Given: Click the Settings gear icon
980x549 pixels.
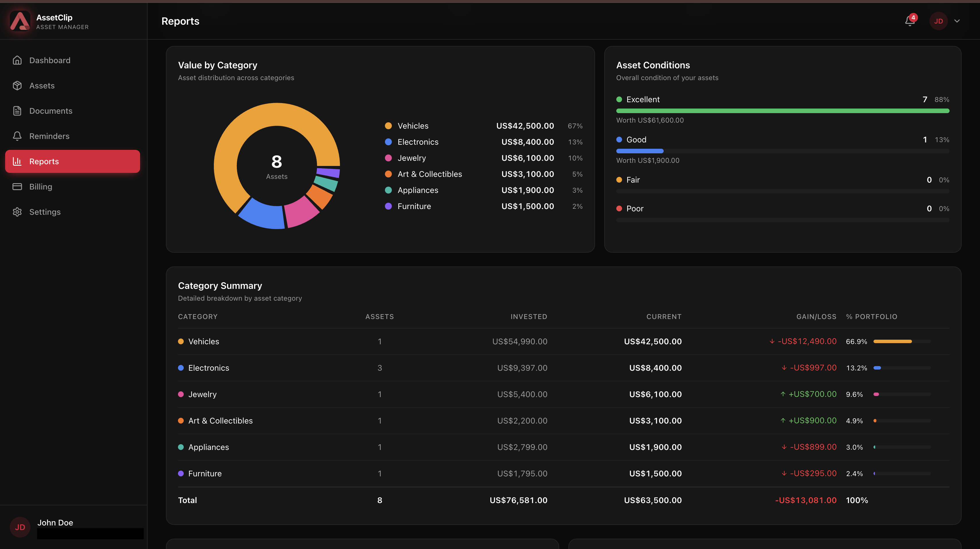Looking at the screenshot, I should coord(17,212).
